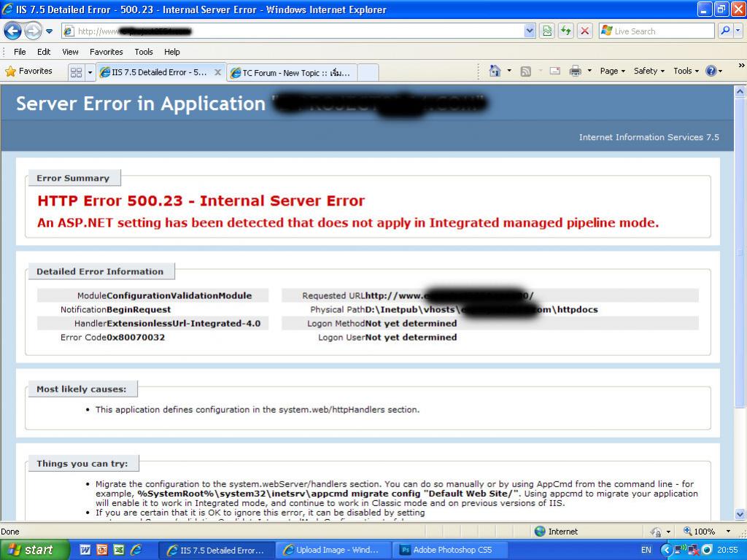Click the scrollbar up arrow
The height and width of the screenshot is (560, 747).
pos(740,90)
